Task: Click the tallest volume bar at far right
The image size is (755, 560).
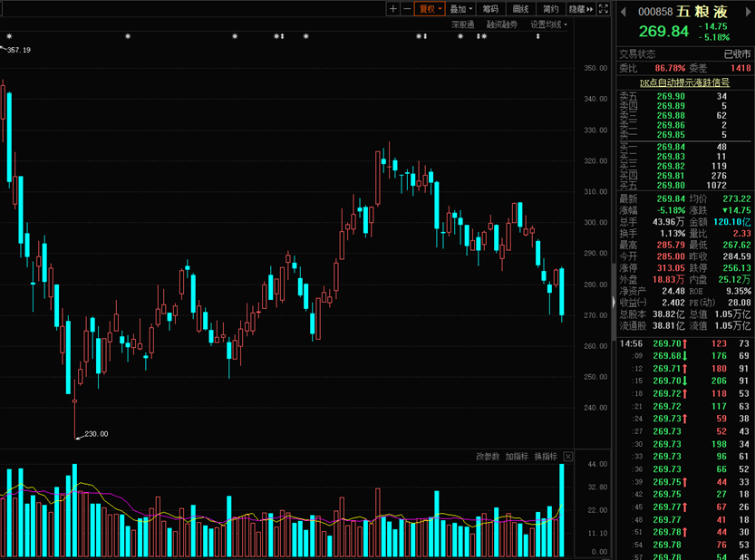Action: tap(562, 510)
